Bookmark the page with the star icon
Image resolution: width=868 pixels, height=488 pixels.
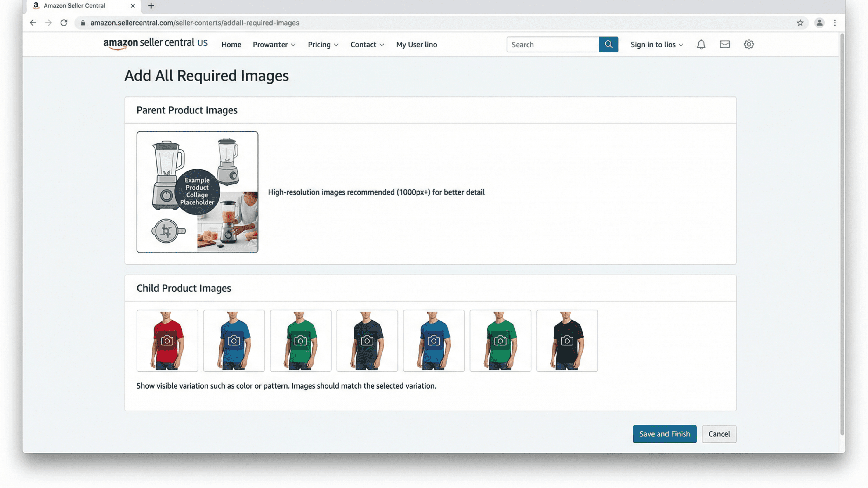(800, 23)
